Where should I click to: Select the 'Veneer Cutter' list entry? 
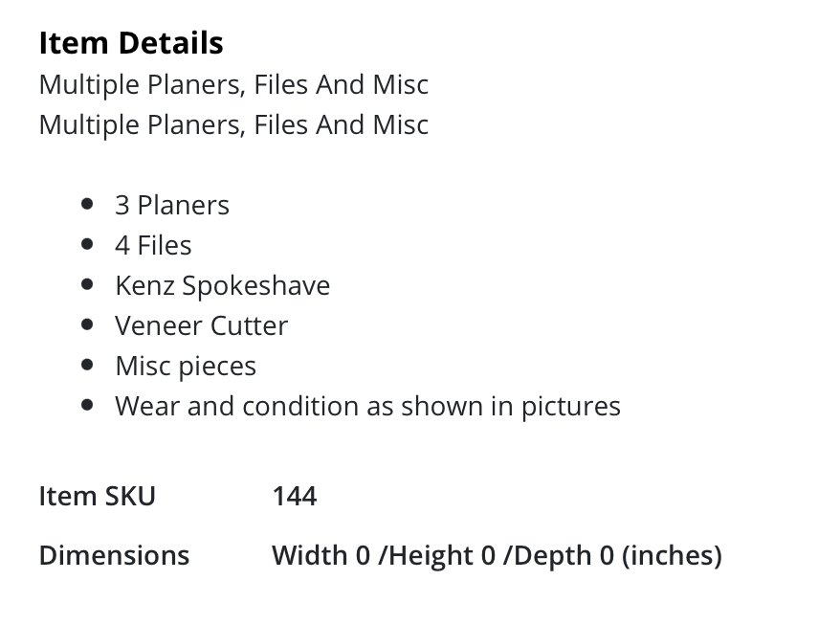201,325
